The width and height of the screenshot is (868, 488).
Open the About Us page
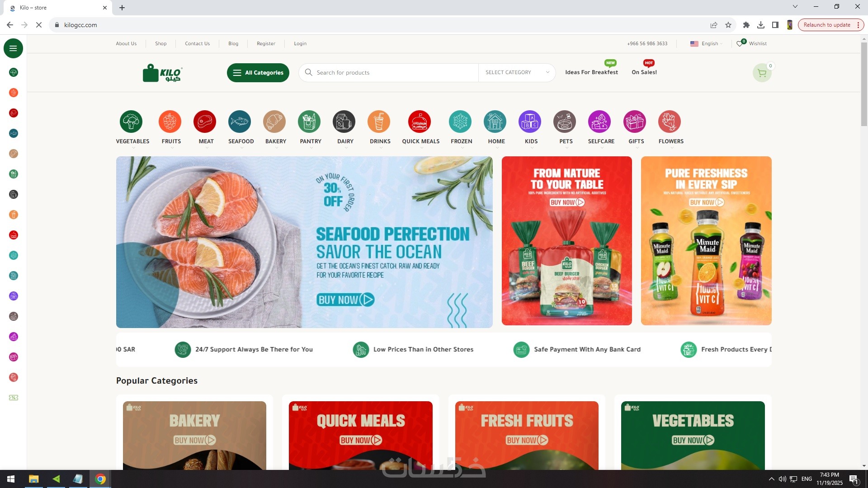[126, 43]
